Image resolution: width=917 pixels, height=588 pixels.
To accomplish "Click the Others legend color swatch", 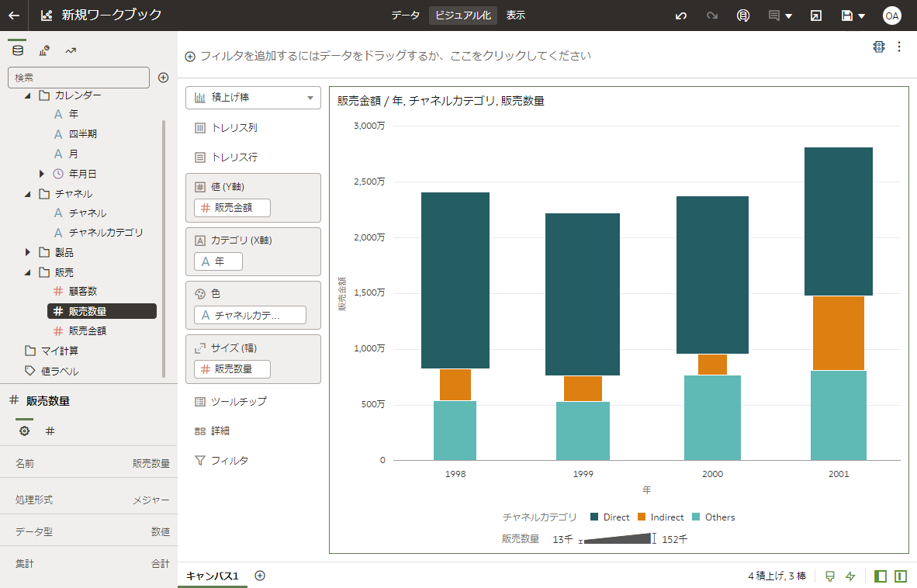I will pos(696,517).
